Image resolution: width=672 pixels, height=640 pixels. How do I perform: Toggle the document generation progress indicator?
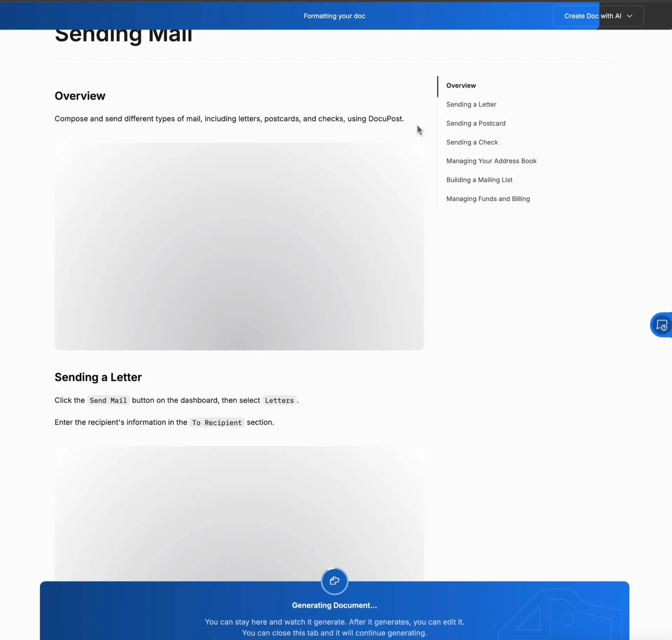click(x=334, y=581)
